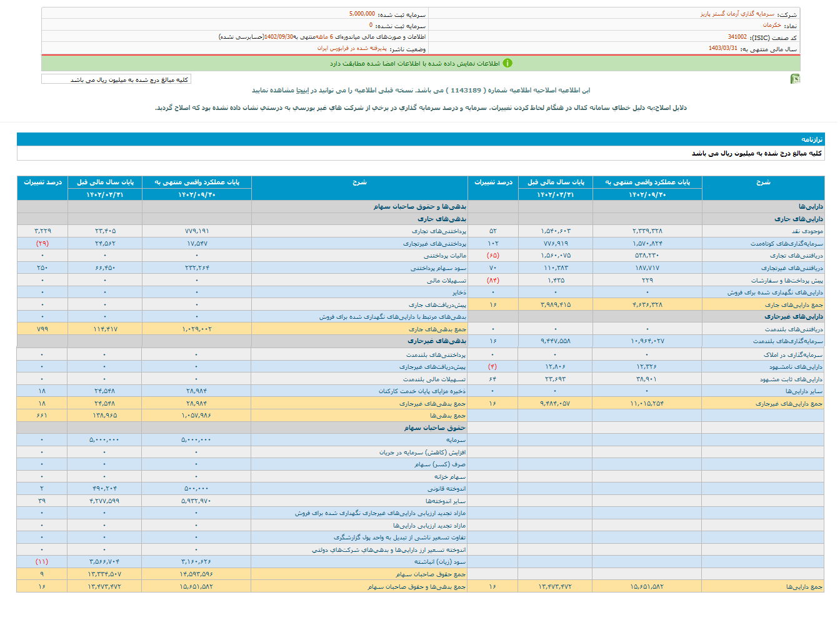The image size is (840, 630).
Task: Select the ترازنامه section header
Action: coord(812,139)
